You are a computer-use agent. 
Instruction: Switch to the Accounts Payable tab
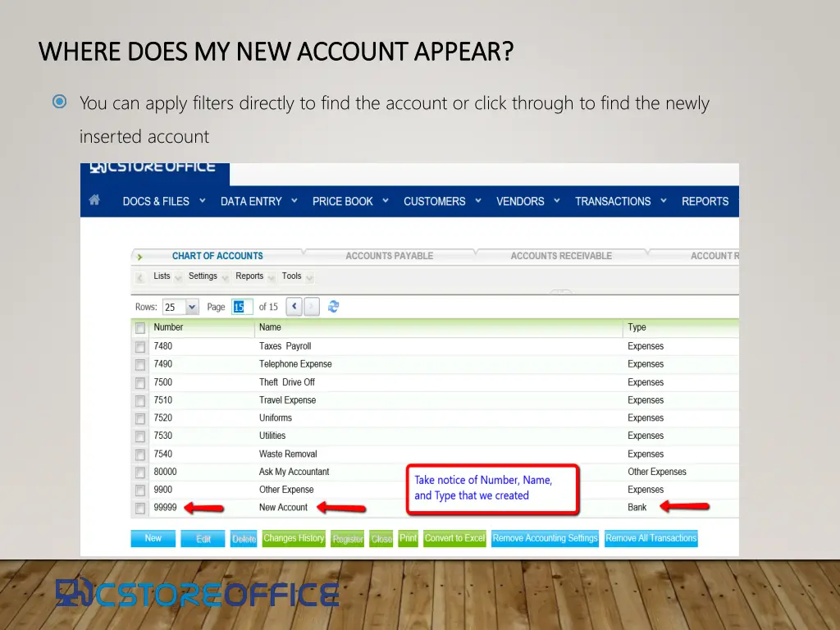point(389,256)
